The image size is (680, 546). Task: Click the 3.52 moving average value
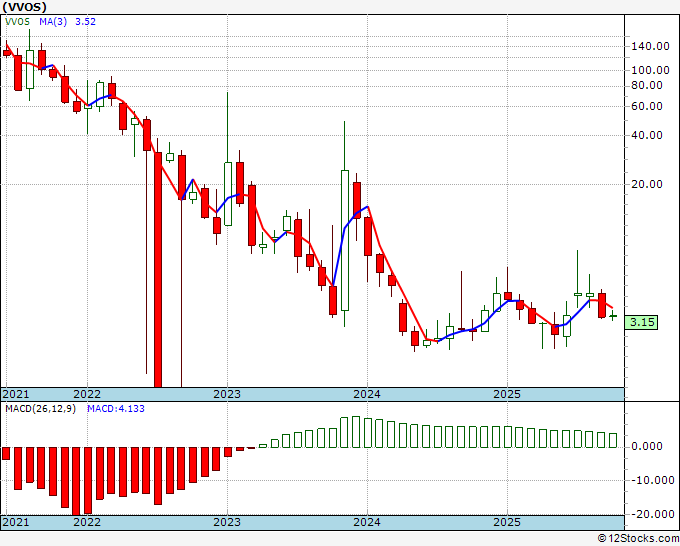[x=85, y=22]
